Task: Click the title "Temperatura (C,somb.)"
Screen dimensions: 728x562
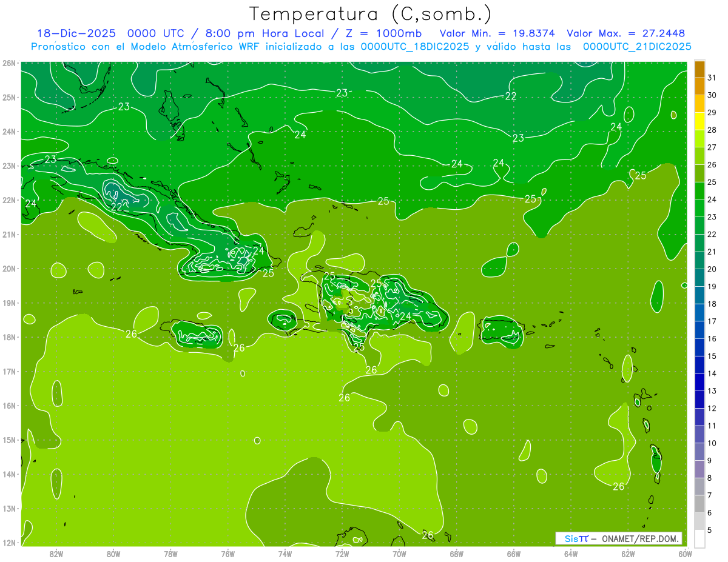Action: [x=371, y=14]
